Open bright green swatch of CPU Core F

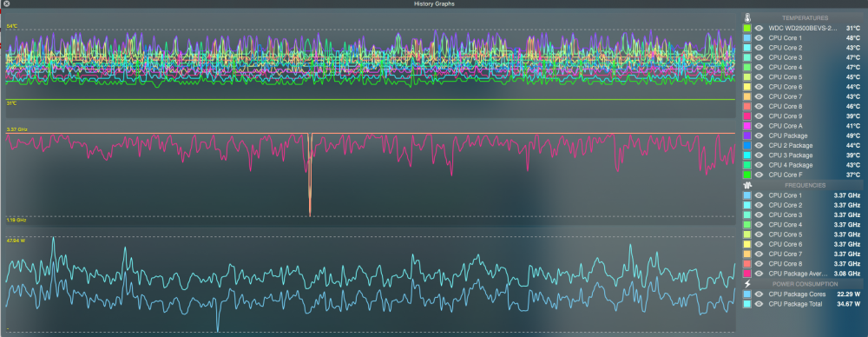[x=747, y=175]
